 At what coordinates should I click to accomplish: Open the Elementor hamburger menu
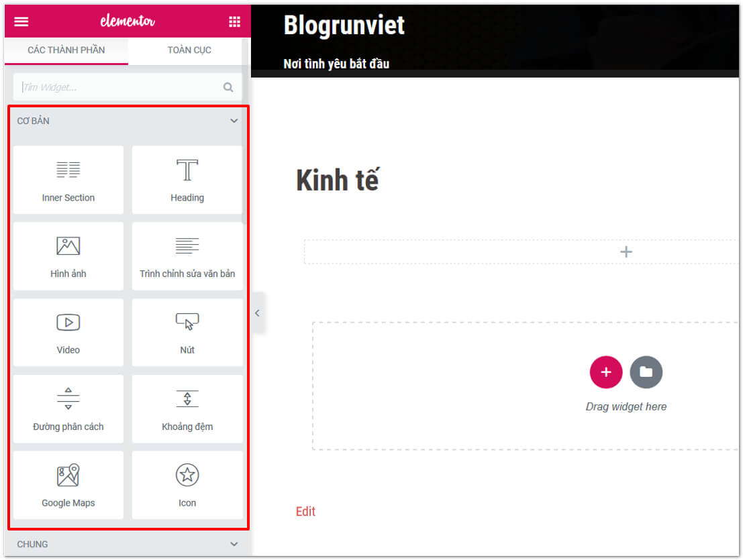(x=21, y=21)
